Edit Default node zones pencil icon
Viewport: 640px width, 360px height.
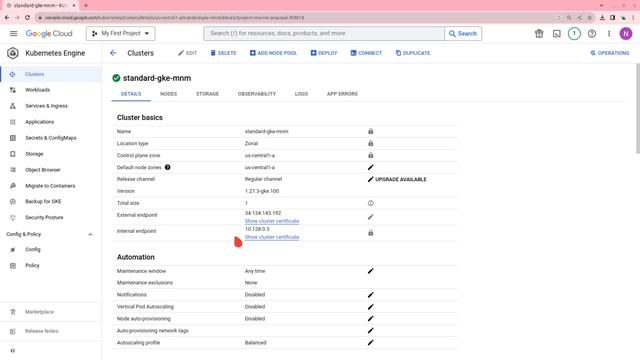click(371, 167)
